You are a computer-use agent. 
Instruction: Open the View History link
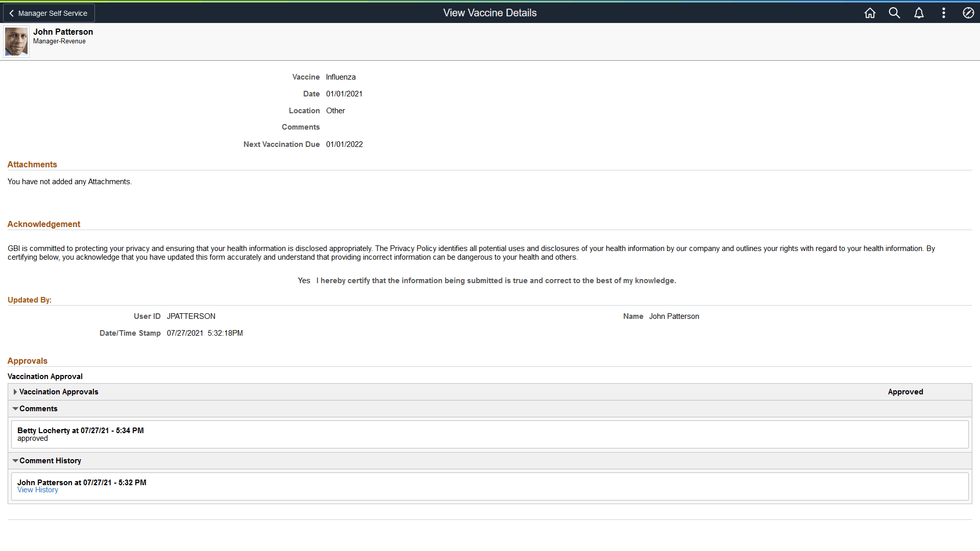tap(38, 490)
